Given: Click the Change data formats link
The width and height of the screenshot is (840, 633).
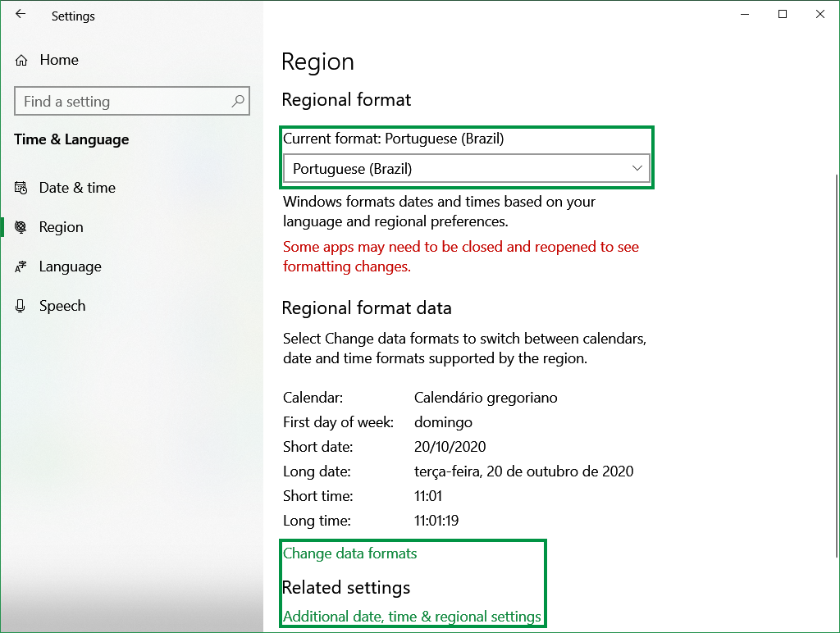Looking at the screenshot, I should click(x=349, y=553).
